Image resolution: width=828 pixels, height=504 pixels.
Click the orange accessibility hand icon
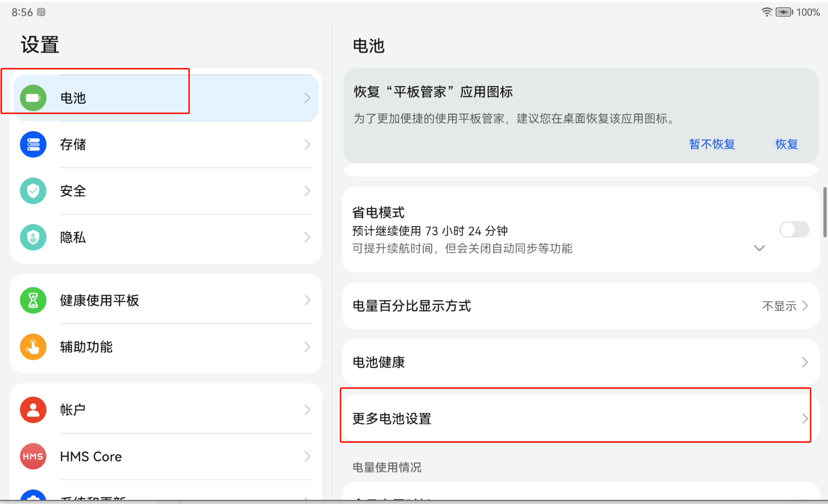[x=33, y=347]
